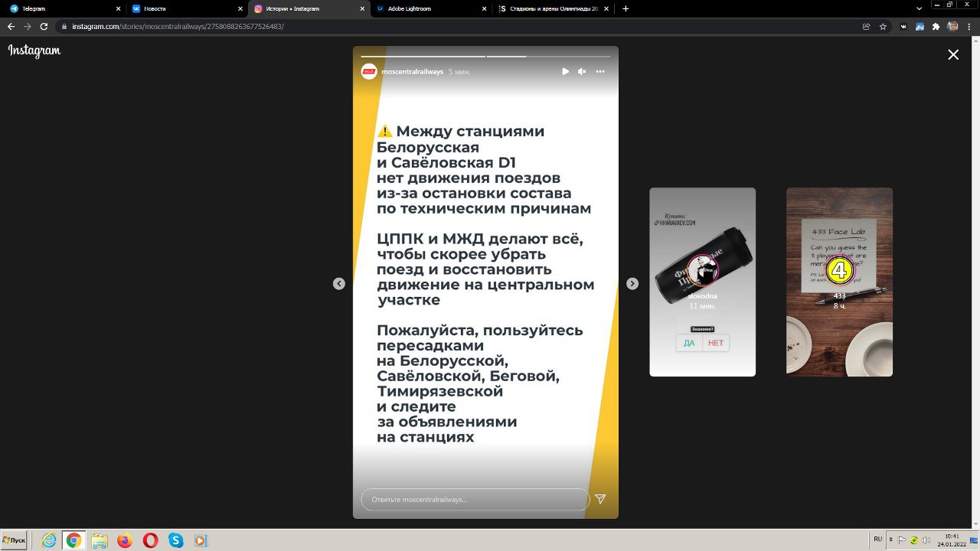The image size is (980, 551).
Task: Close the Instagram stories viewer
Action: pos(953,54)
